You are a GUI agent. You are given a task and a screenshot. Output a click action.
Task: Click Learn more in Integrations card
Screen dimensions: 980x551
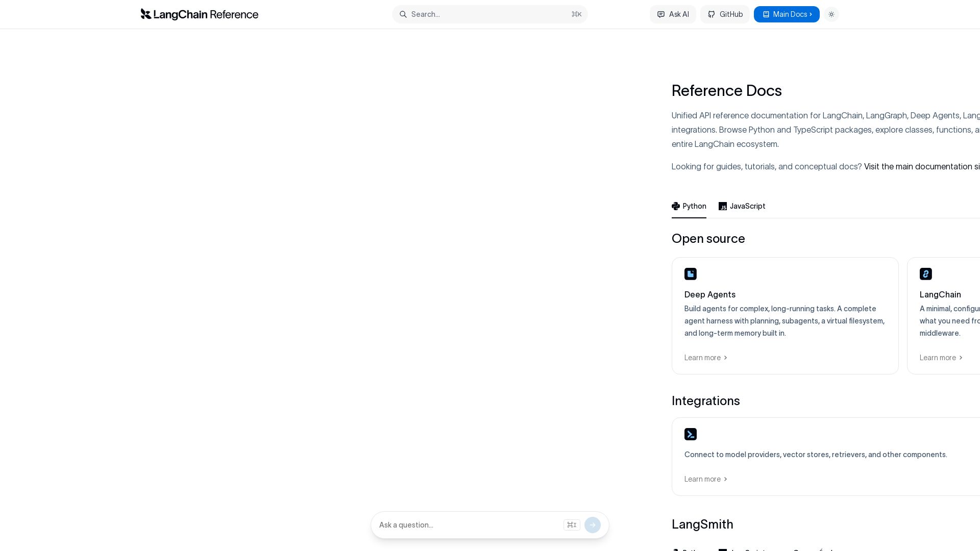[706, 479]
